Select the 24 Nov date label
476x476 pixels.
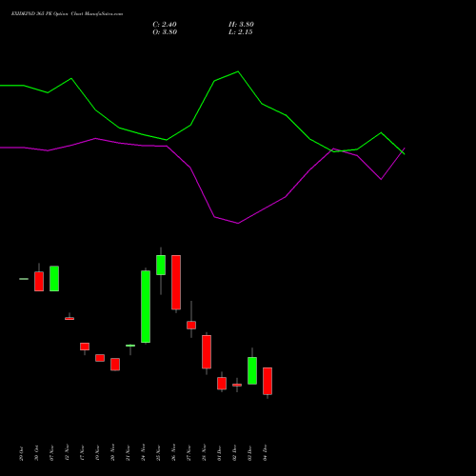click(143, 453)
